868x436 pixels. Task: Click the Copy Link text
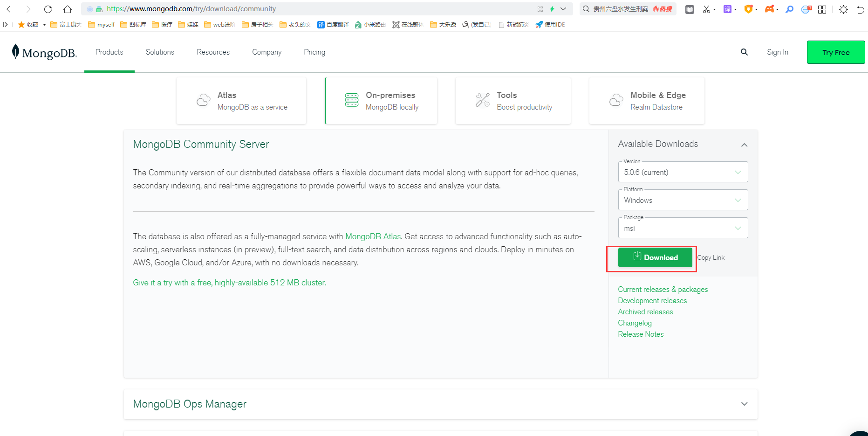pos(711,258)
